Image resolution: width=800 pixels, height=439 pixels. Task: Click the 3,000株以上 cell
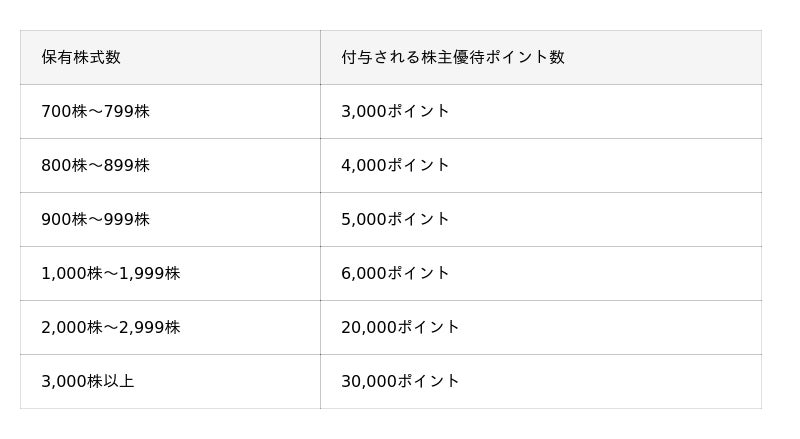pos(87,381)
